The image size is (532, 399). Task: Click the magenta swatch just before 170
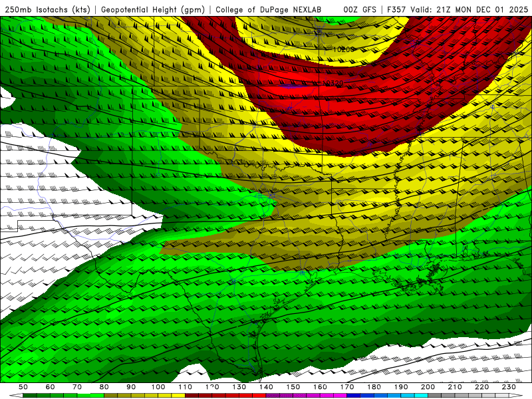tap(340, 395)
